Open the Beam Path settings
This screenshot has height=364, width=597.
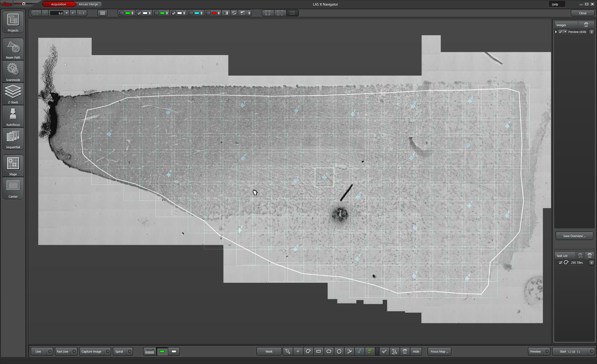(x=13, y=49)
